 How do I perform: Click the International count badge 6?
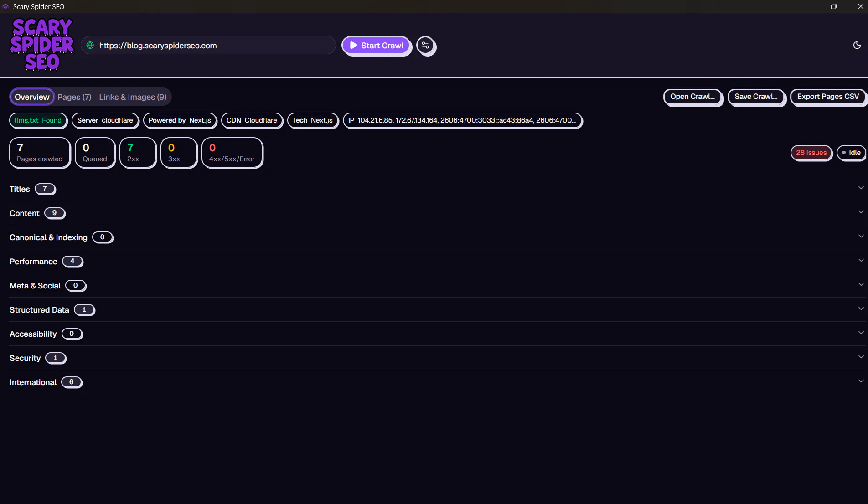click(x=72, y=382)
